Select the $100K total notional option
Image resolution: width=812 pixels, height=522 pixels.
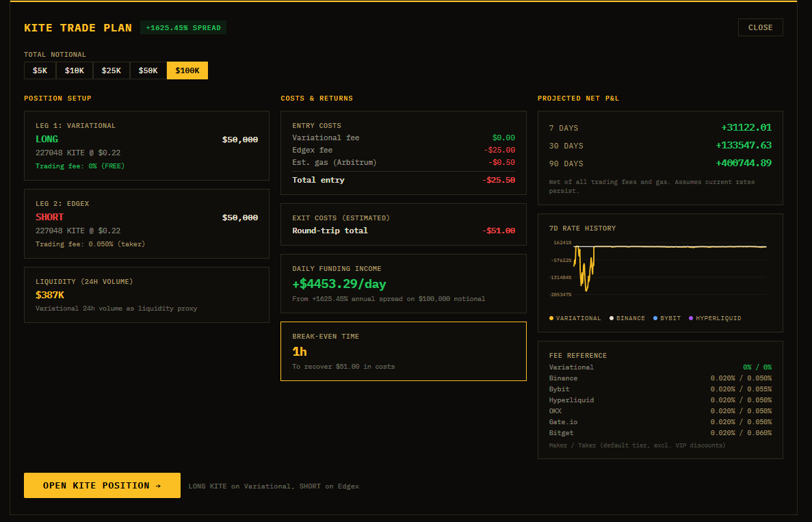187,70
